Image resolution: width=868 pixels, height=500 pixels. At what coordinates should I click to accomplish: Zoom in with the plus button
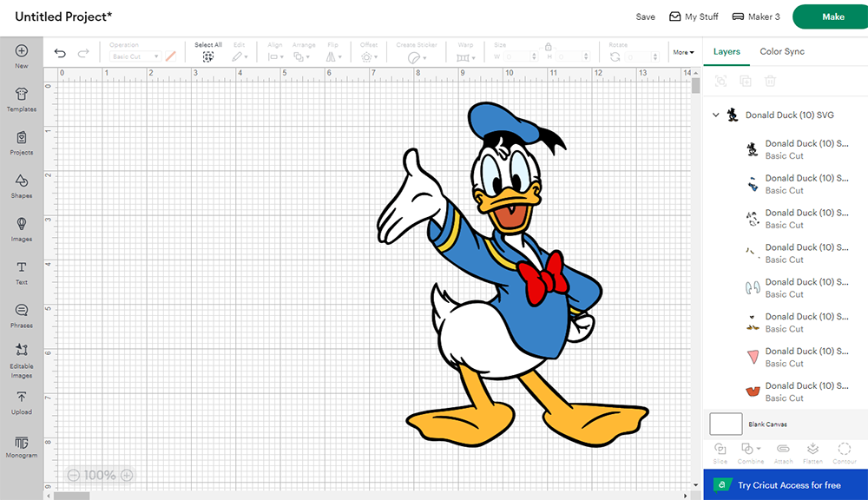pyautogui.click(x=127, y=475)
